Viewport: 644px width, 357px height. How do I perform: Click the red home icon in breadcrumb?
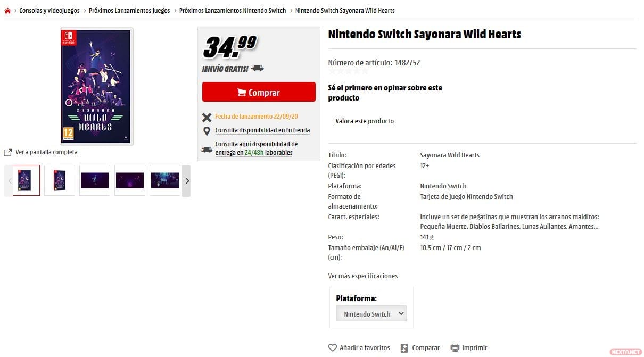point(7,11)
